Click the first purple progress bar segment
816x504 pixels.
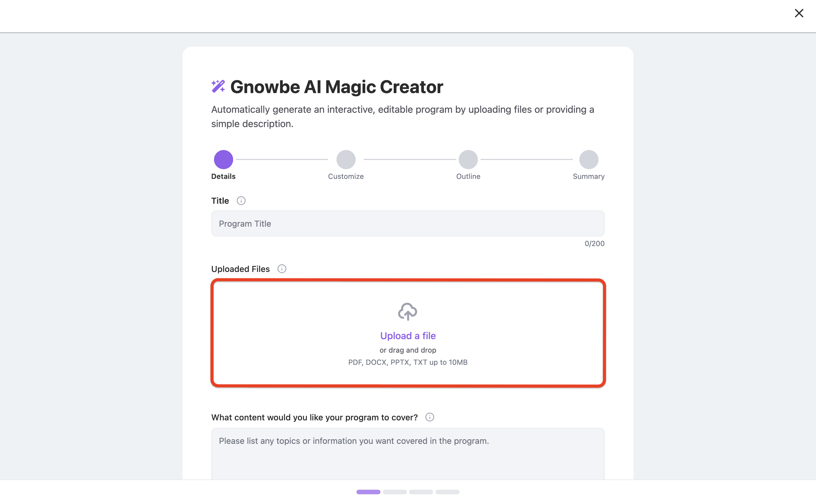click(x=368, y=492)
